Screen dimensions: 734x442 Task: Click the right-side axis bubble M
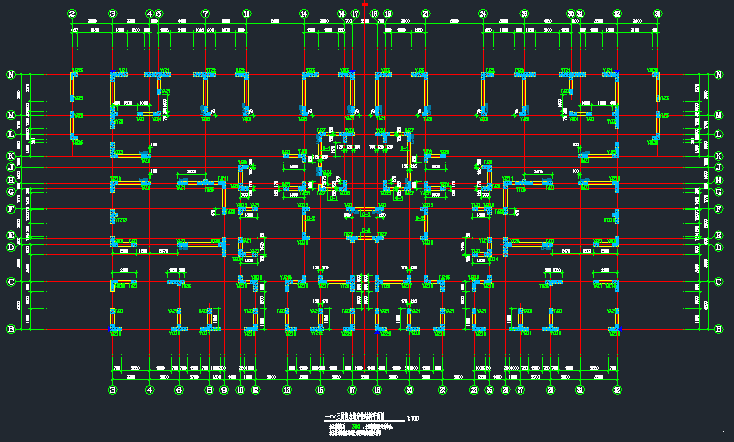[x=718, y=115]
